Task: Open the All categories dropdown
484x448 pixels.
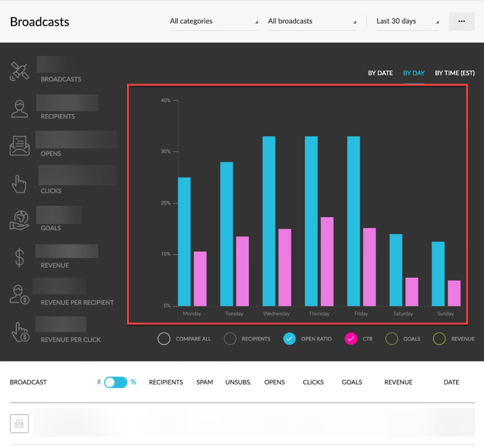Action: [214, 21]
